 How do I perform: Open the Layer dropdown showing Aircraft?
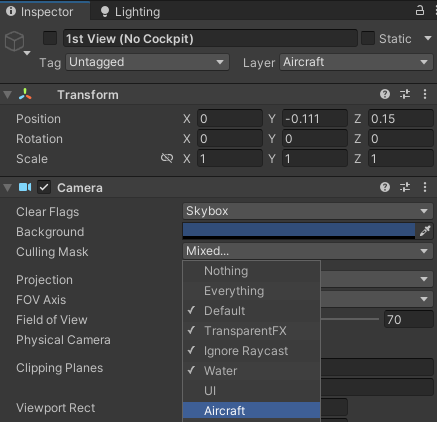(x=356, y=62)
